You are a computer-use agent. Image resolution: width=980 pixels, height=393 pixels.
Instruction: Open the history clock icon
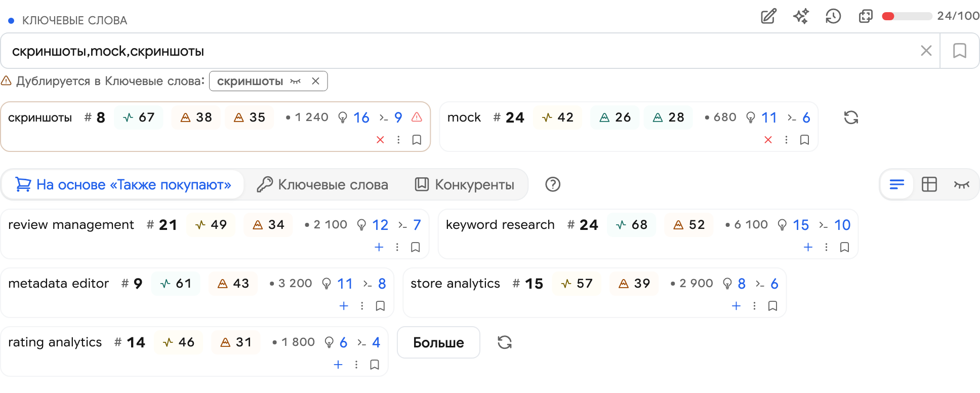tap(833, 16)
